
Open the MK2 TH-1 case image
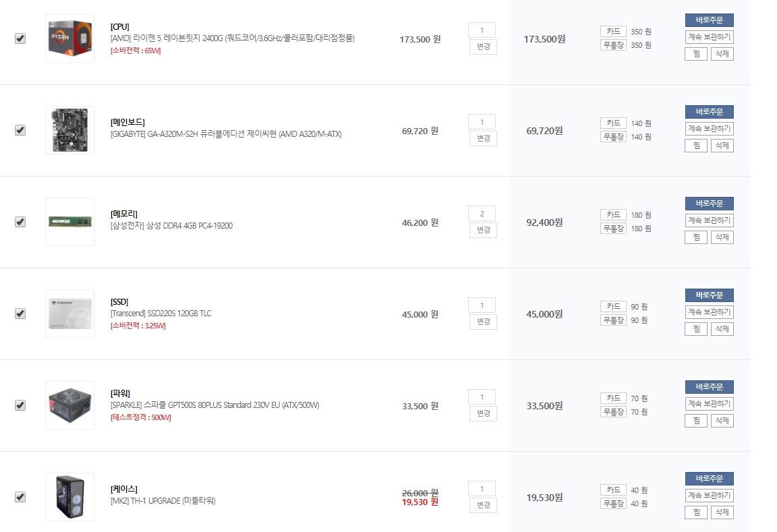[x=70, y=497]
